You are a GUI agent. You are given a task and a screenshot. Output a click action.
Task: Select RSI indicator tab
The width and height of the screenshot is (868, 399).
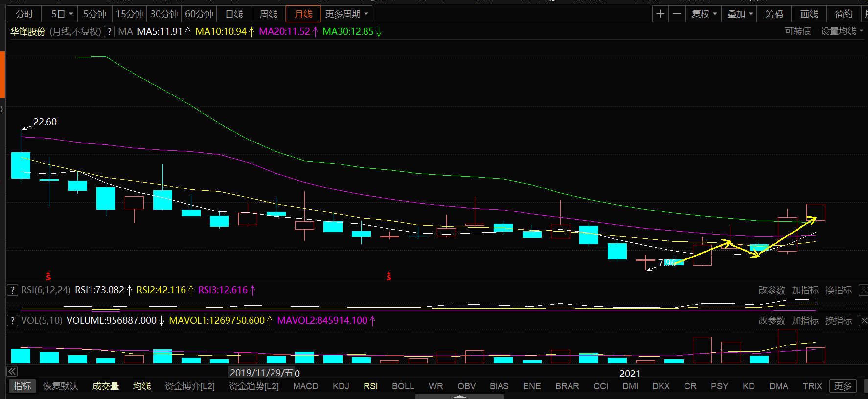click(371, 386)
